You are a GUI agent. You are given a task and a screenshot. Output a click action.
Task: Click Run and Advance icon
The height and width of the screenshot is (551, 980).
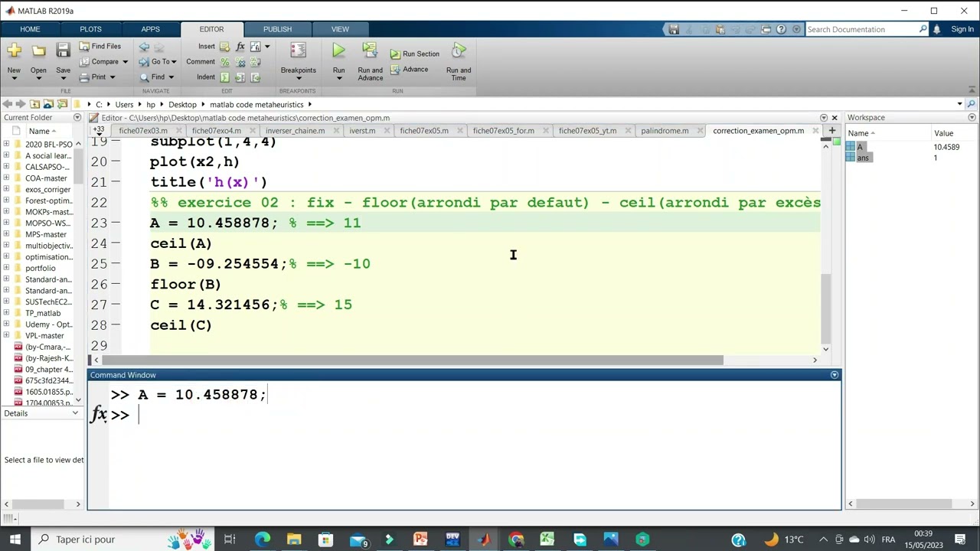370,51
